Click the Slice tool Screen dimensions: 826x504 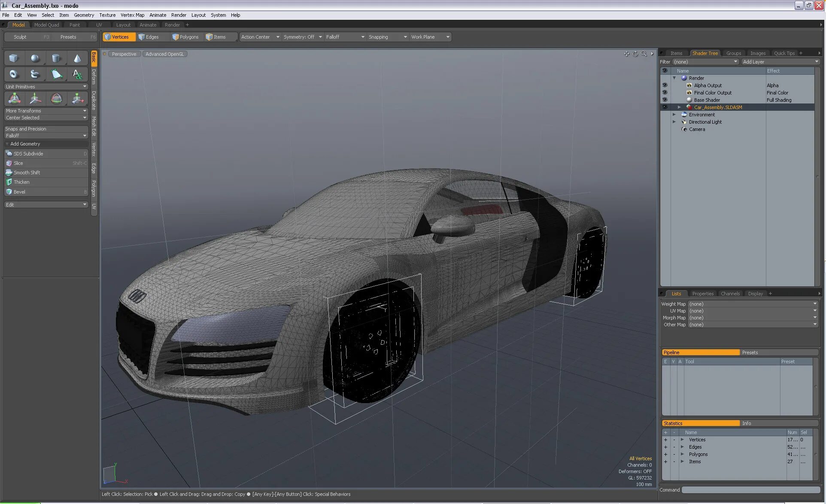[x=46, y=163]
